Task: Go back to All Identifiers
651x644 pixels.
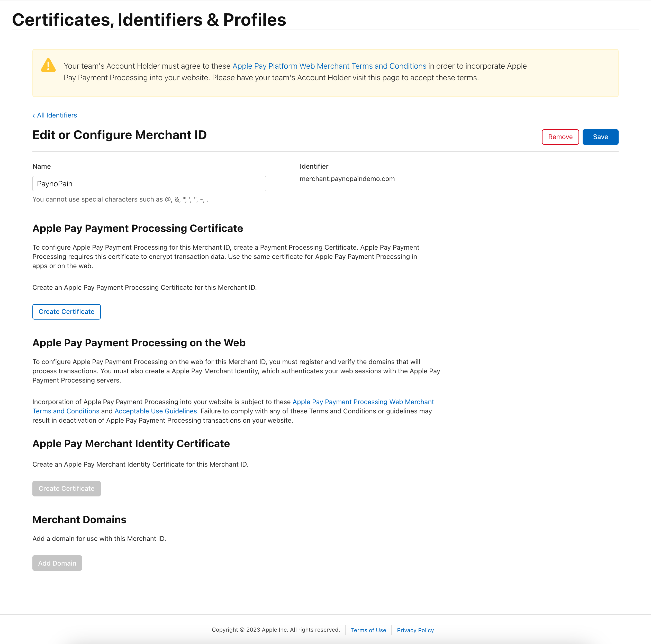Action: pyautogui.click(x=55, y=115)
